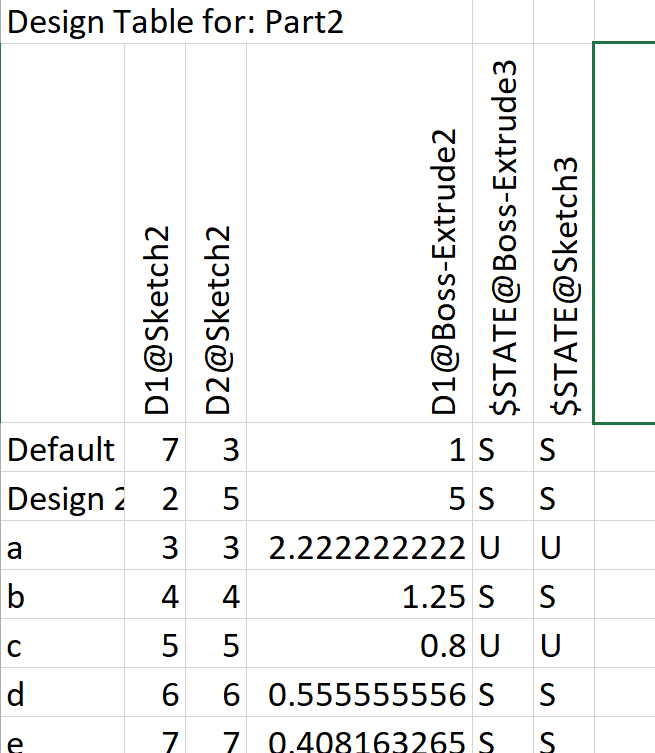The height and width of the screenshot is (753, 655).
Task: Select configuration name cell 'b'
Action: coord(62,595)
